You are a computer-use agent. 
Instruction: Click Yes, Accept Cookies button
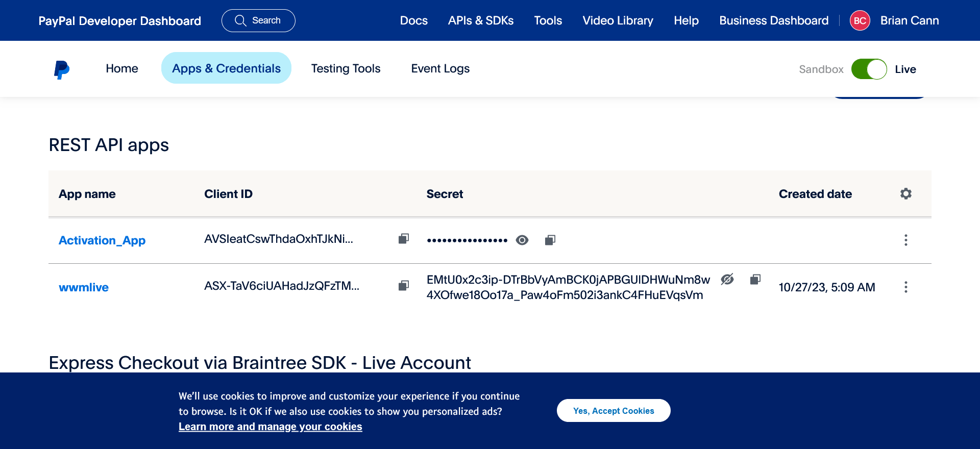pyautogui.click(x=614, y=411)
